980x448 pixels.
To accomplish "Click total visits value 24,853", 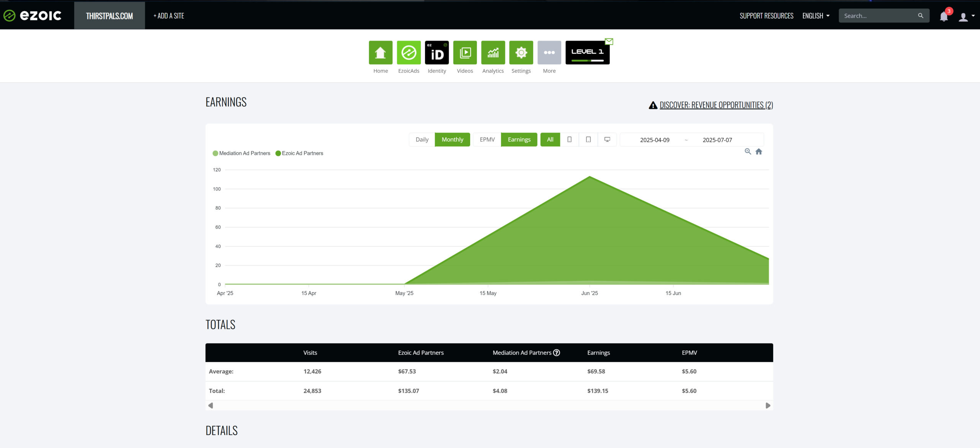I will click(x=312, y=391).
